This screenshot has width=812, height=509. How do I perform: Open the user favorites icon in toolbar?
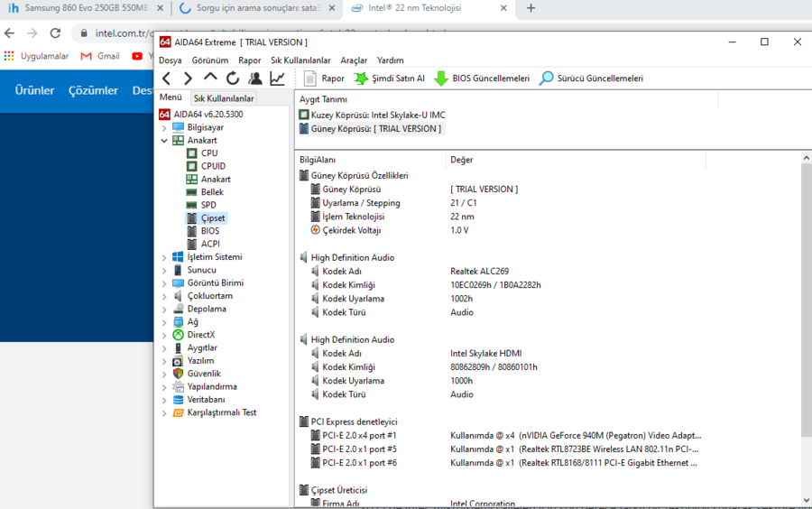pyautogui.click(x=255, y=79)
